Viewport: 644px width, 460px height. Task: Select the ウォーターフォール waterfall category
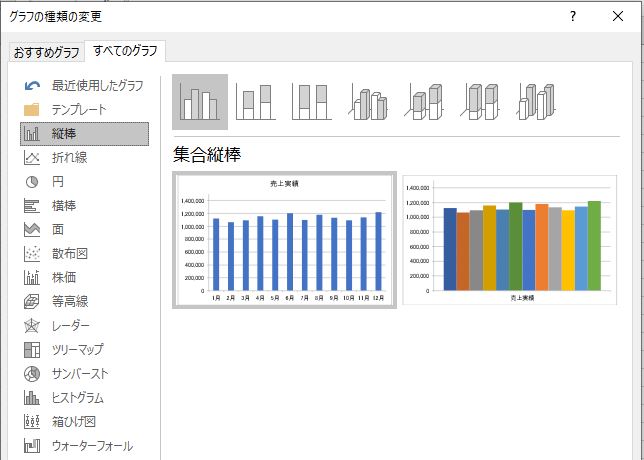(84, 446)
